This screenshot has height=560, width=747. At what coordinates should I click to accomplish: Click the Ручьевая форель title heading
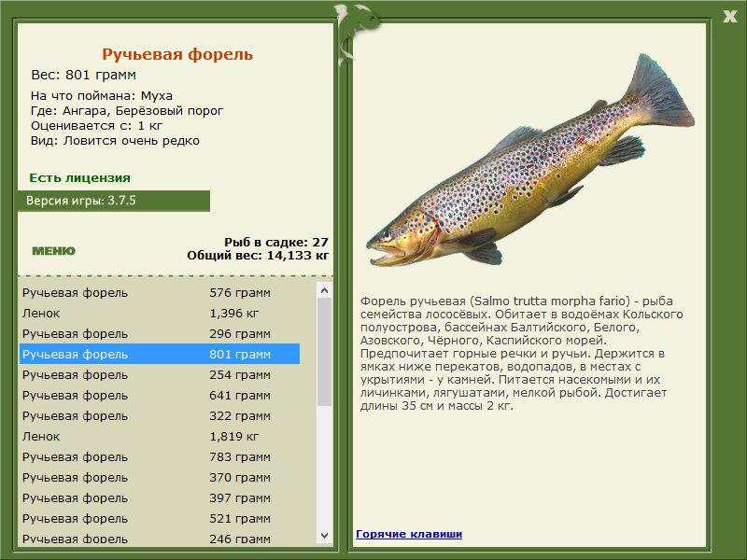tap(177, 54)
